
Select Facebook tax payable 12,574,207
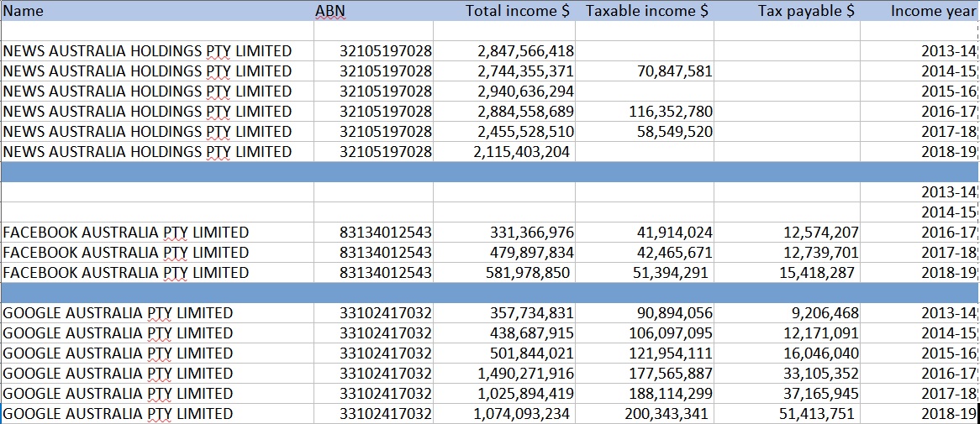pos(787,233)
